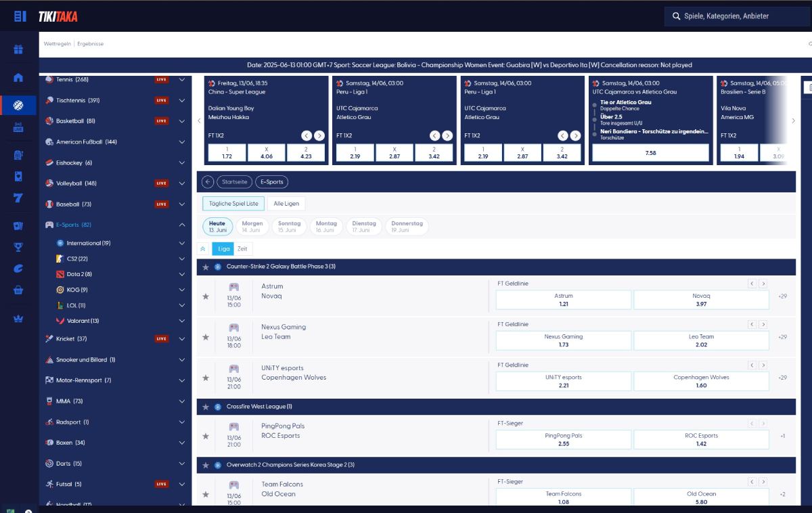The height and width of the screenshot is (513, 812).
Task: Open the trophy icon in left sidebar
Action: 18,247
